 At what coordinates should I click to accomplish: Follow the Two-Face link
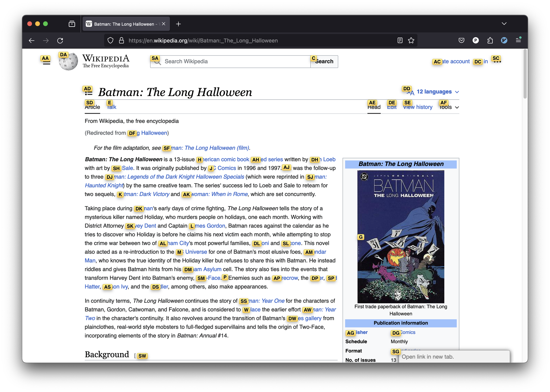click(x=208, y=278)
